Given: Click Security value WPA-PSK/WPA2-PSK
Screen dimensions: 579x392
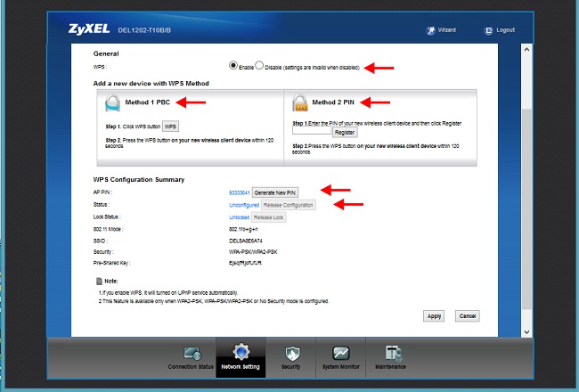Looking at the screenshot, I should 253,252.
